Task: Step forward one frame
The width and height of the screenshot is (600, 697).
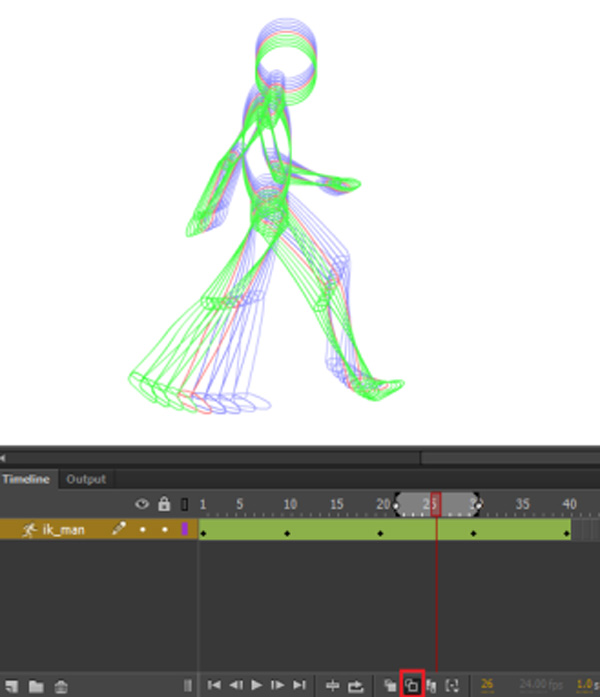Action: coord(278,685)
